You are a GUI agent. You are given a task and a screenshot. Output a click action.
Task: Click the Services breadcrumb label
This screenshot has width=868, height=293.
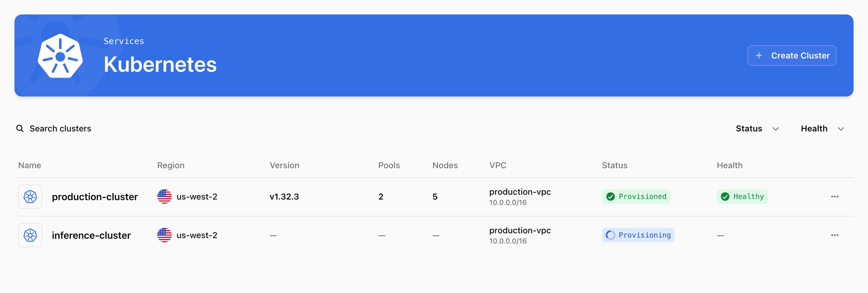tap(124, 41)
